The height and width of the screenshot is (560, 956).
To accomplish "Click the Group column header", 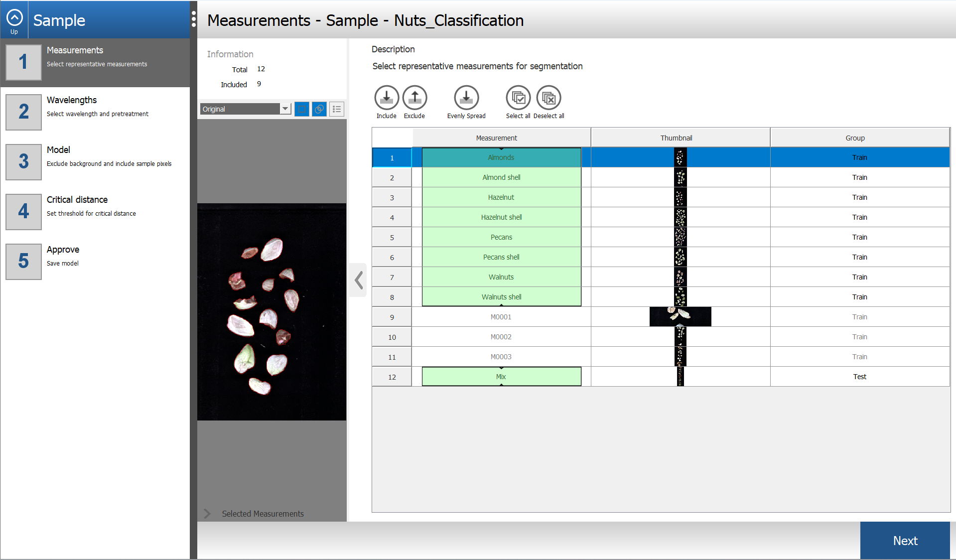I will click(x=855, y=138).
